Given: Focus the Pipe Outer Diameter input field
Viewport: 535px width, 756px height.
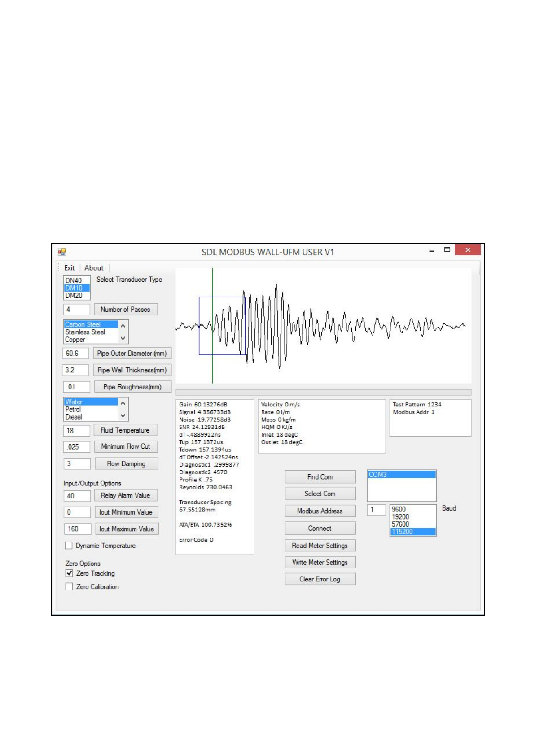Looking at the screenshot, I should point(75,354).
